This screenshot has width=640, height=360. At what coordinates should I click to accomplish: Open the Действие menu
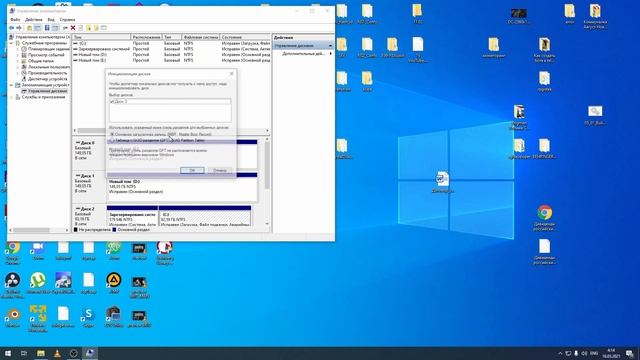pos(33,20)
